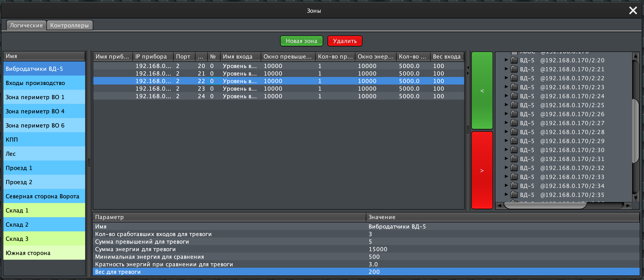Click the Новая зона button
The height and width of the screenshot is (280, 644).
coord(301,41)
